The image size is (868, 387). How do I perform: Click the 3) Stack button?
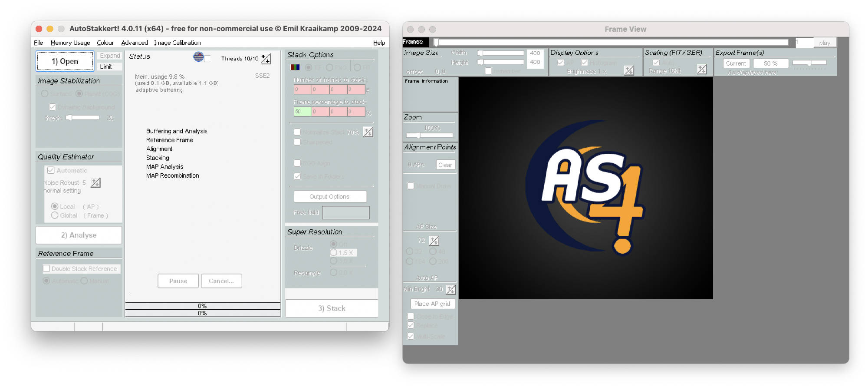(x=332, y=308)
